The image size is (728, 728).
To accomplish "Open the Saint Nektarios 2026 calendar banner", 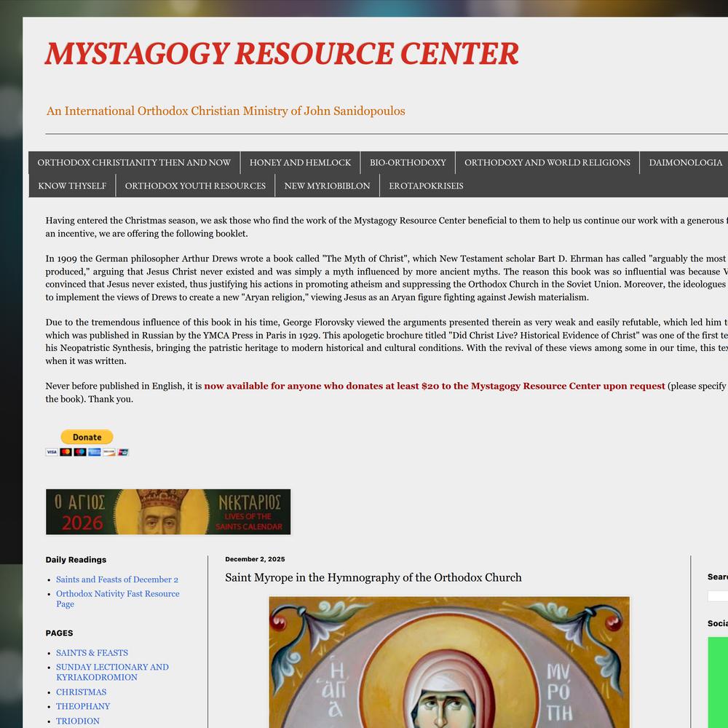I will pos(168,512).
